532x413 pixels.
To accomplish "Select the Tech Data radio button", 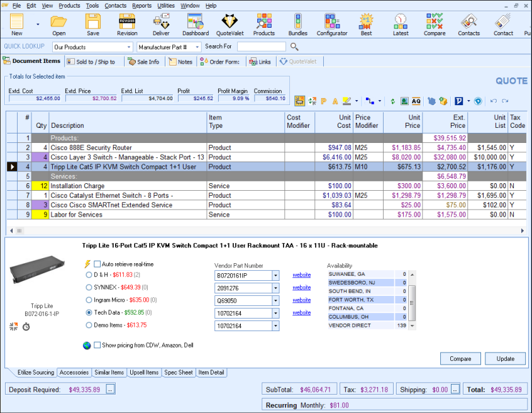I will (89, 312).
